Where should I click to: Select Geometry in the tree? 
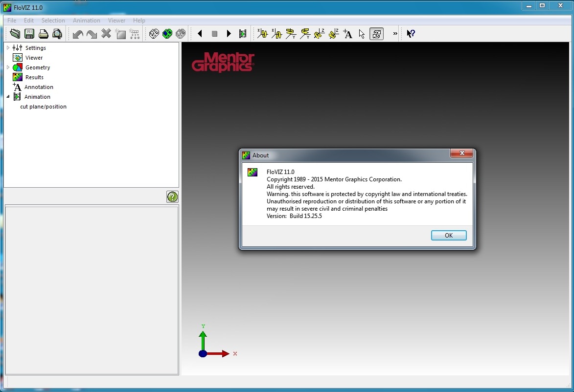point(38,67)
